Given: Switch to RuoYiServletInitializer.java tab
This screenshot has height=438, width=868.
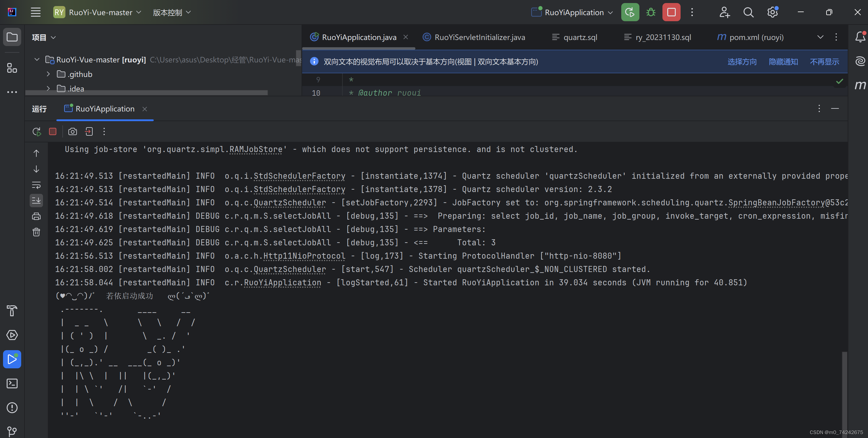Looking at the screenshot, I should tap(474, 37).
